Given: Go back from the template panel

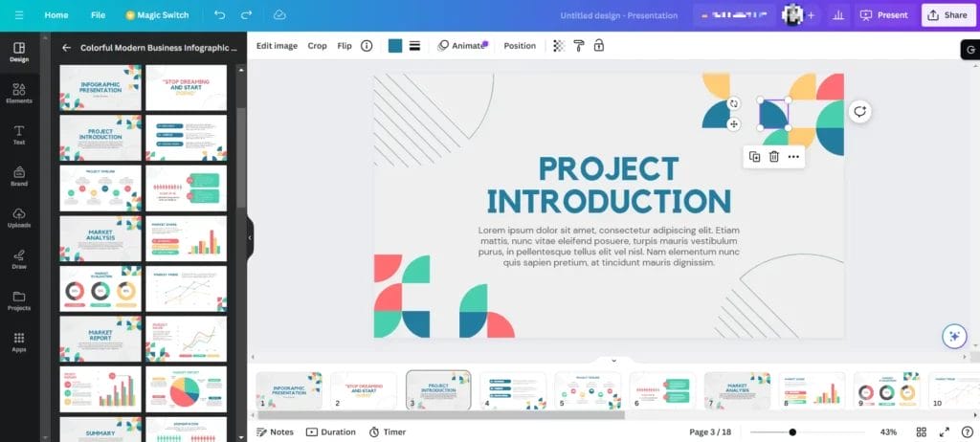Looking at the screenshot, I should pos(66,48).
